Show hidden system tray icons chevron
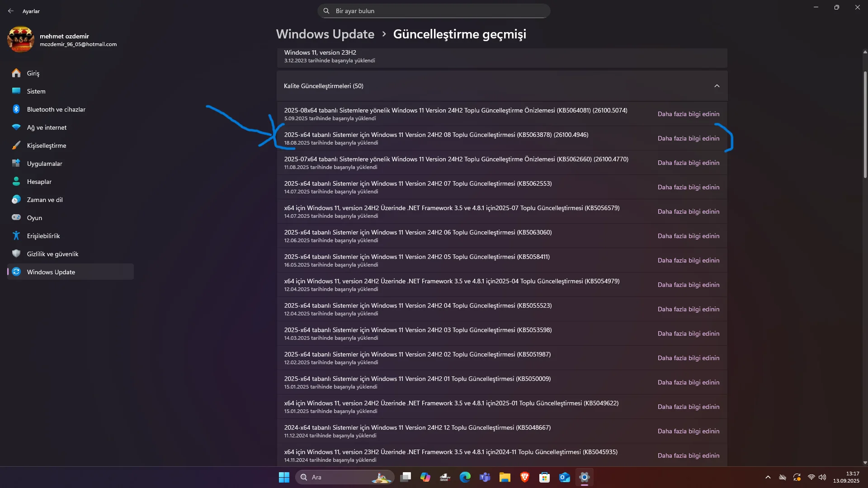This screenshot has width=868, height=488. [x=768, y=477]
